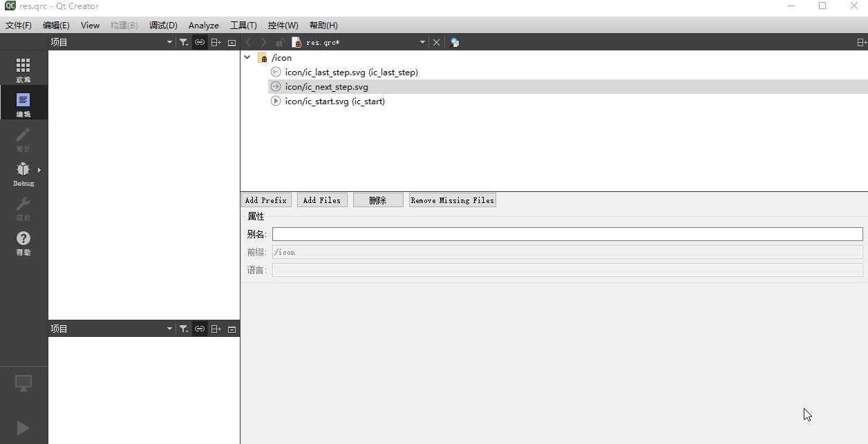
Task: Open the 调试(D) menu
Action: point(163,25)
